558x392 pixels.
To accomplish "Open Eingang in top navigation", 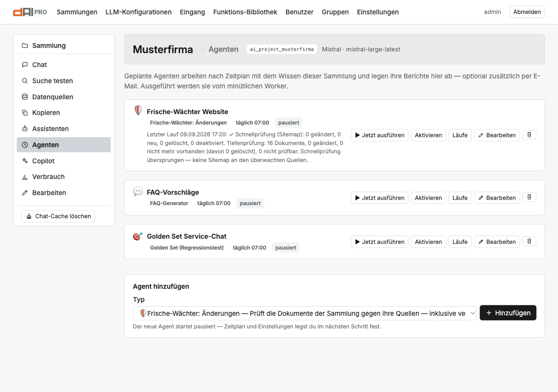I will point(192,12).
